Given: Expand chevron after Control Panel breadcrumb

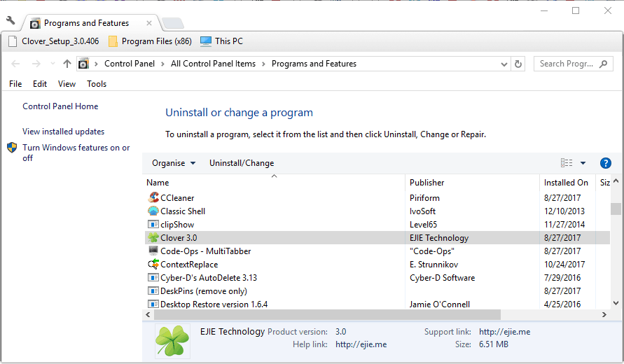Looking at the screenshot, I should pos(162,64).
